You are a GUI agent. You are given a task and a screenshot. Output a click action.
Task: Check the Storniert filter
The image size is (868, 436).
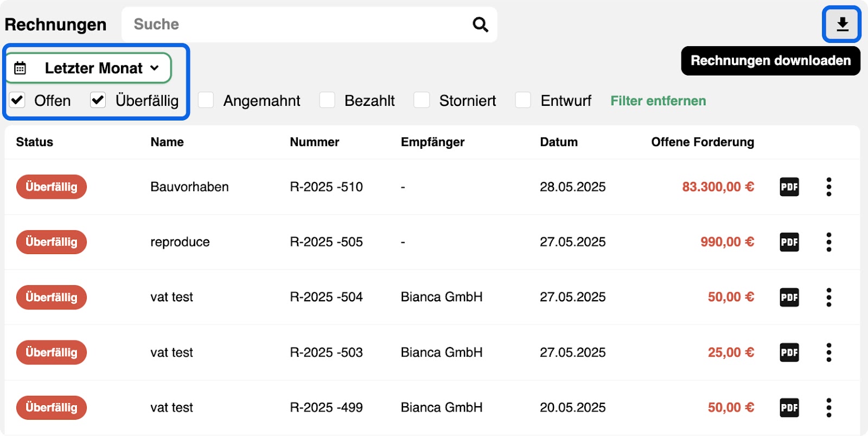point(422,100)
